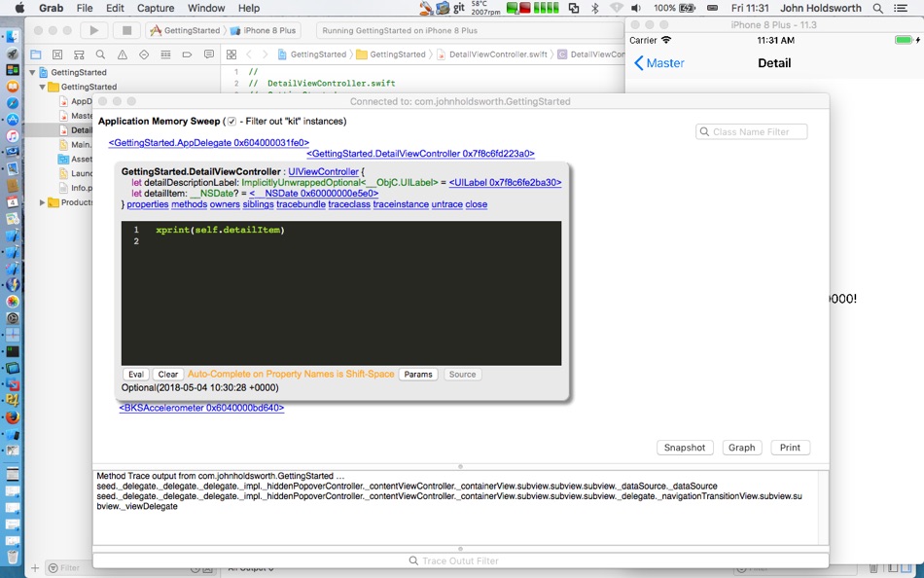The height and width of the screenshot is (578, 924).
Task: Click the owners link
Action: [x=225, y=204]
